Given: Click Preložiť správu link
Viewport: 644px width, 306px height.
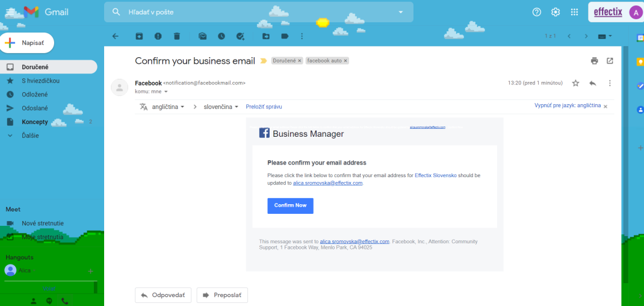Looking at the screenshot, I should click(264, 107).
